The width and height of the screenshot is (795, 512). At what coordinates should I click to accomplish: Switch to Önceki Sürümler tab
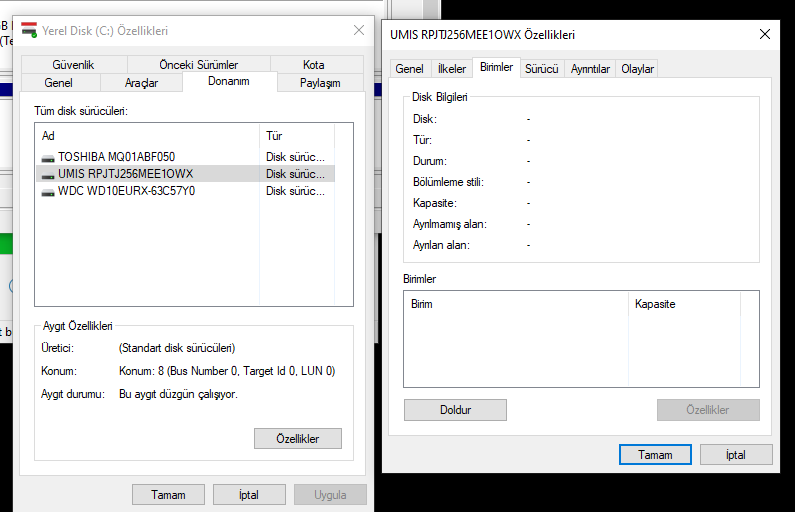198,64
